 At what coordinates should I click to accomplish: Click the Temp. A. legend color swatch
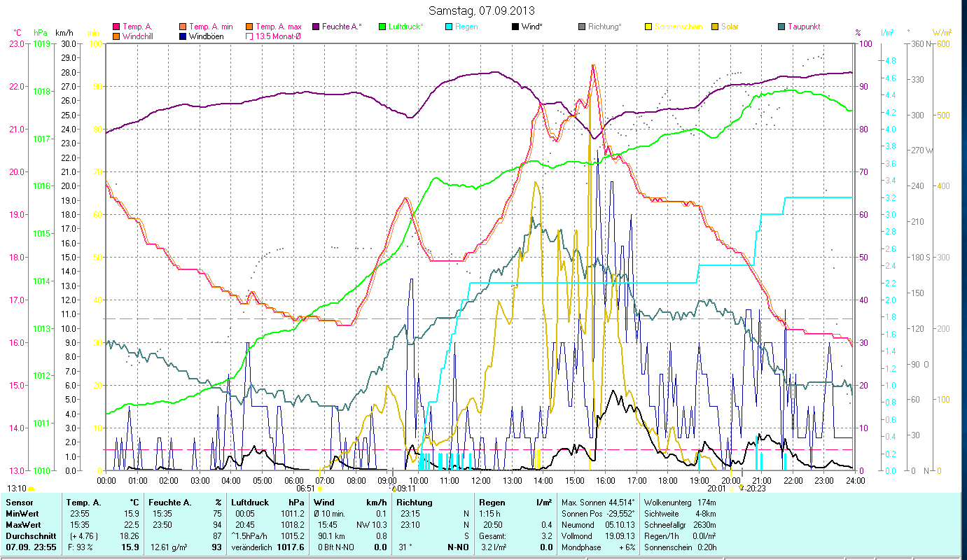(x=116, y=27)
